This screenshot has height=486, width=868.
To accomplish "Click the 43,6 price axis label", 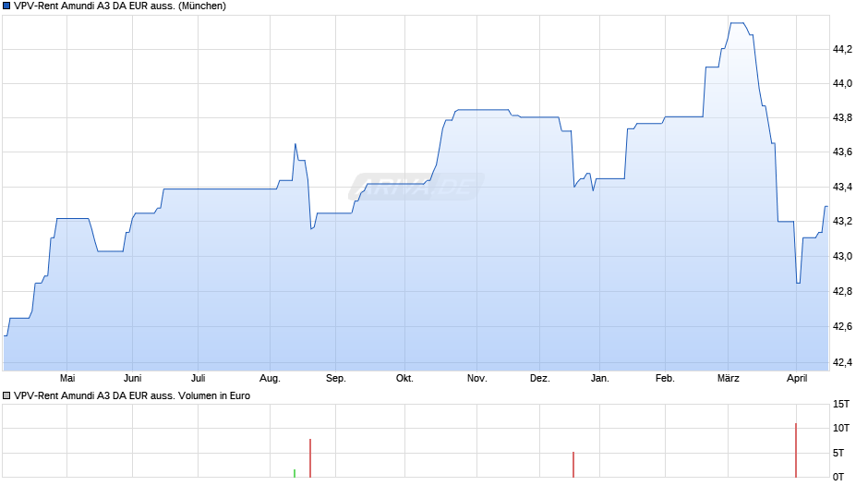I will point(842,152).
